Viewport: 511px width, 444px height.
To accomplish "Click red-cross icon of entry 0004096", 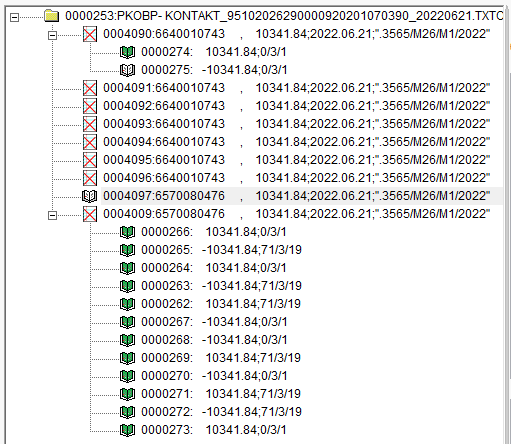I will click(x=90, y=178).
